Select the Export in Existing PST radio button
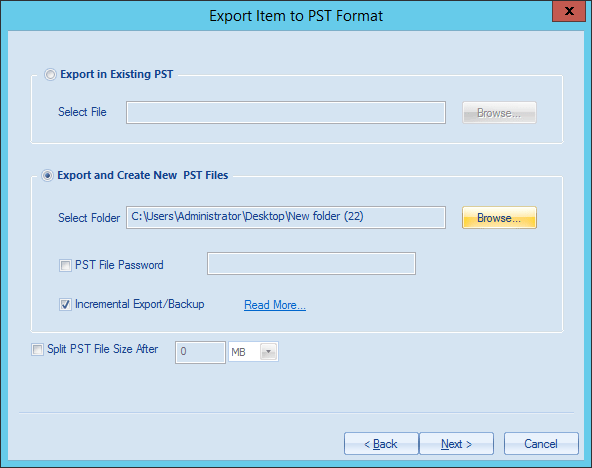592x468 pixels. (50, 74)
